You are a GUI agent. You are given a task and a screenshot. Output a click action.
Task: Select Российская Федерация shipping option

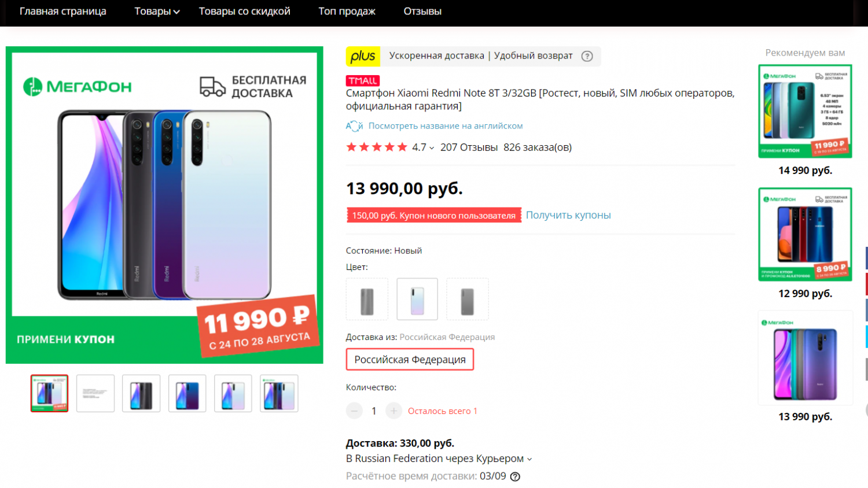coord(410,359)
